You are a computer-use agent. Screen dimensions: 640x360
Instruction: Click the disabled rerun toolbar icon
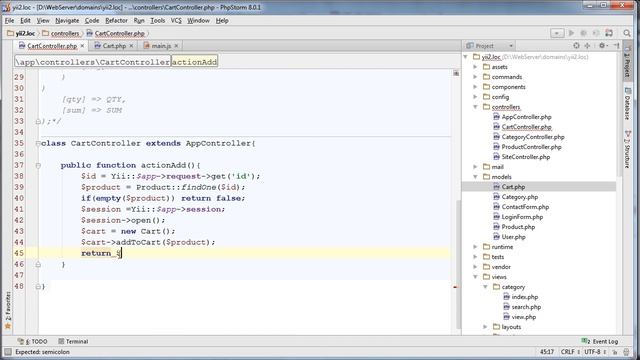pyautogui.click(x=596, y=33)
